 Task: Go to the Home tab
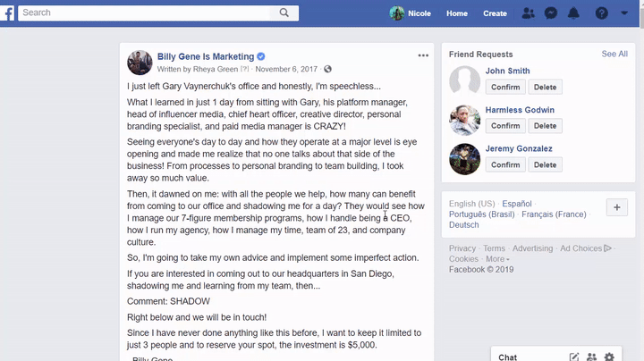[x=457, y=13]
